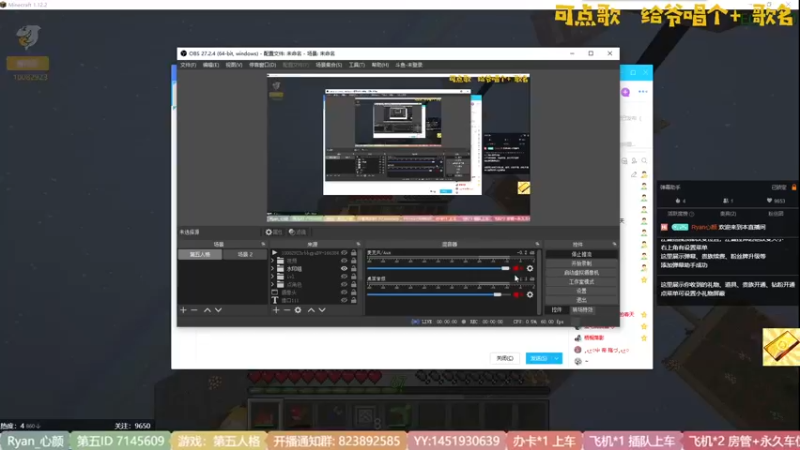Pop out the Audio Mixer dock panel icon
Screen dimensions: 800x450
pyautogui.click(x=537, y=244)
